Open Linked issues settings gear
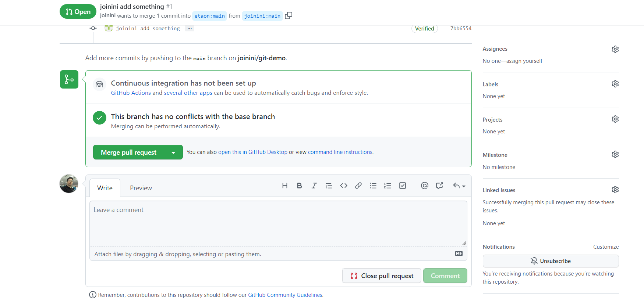 tap(615, 190)
